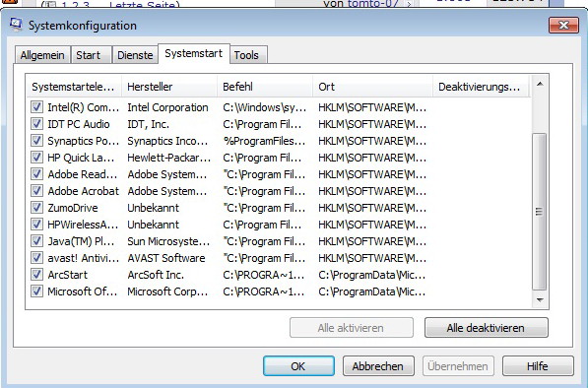
Task: Click the Systemkonfiguration window title icon
Action: 16,25
